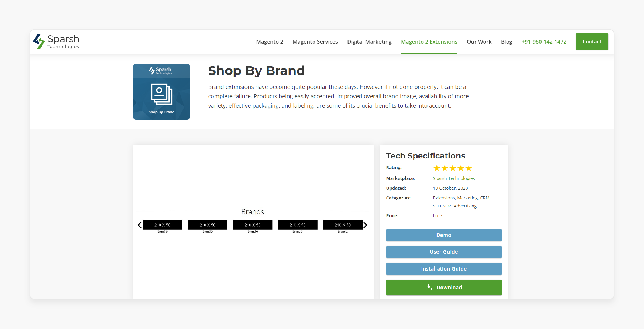
Task: Open the Installation Guide
Action: click(x=444, y=269)
